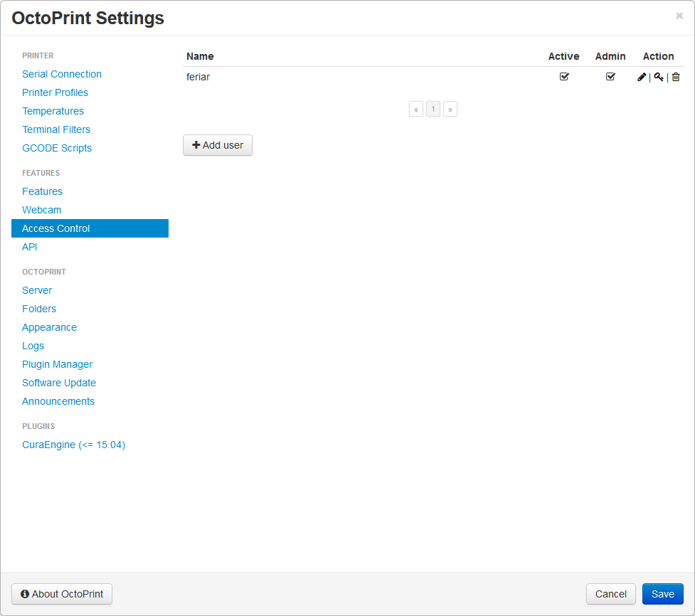
Task: Open Logs section
Action: 33,346
